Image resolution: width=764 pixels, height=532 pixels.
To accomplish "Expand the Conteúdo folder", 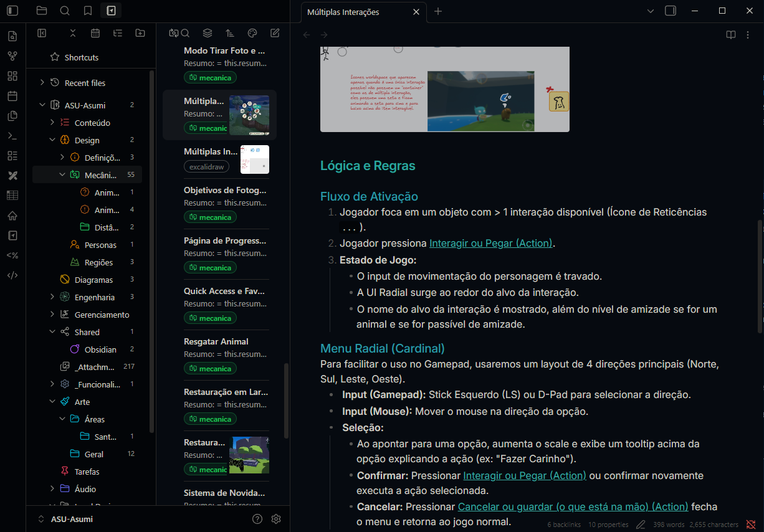I will (x=52, y=123).
